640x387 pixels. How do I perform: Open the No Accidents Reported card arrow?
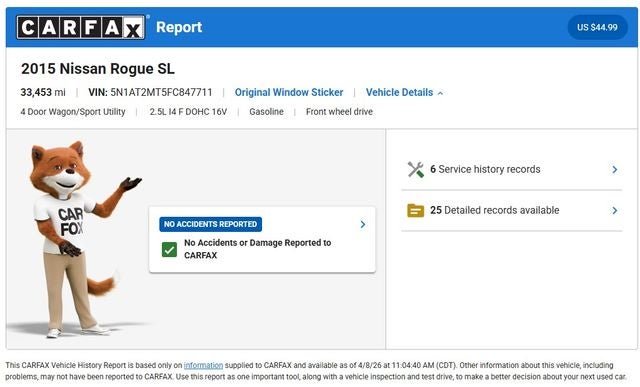pyautogui.click(x=363, y=225)
